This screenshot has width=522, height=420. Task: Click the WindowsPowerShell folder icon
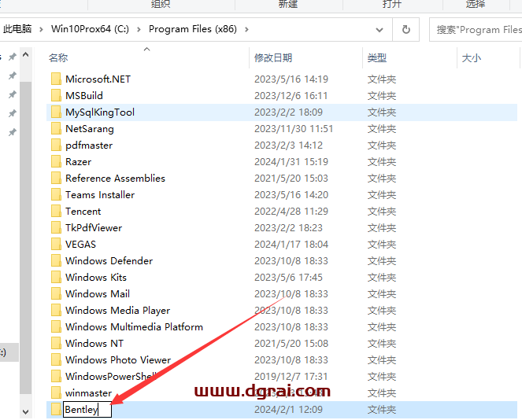click(56, 376)
